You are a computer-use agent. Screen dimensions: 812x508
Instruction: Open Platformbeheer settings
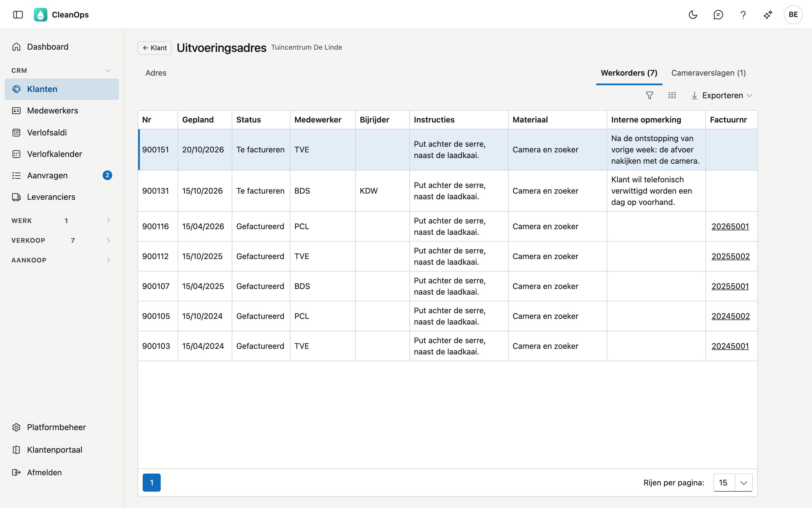pyautogui.click(x=62, y=427)
